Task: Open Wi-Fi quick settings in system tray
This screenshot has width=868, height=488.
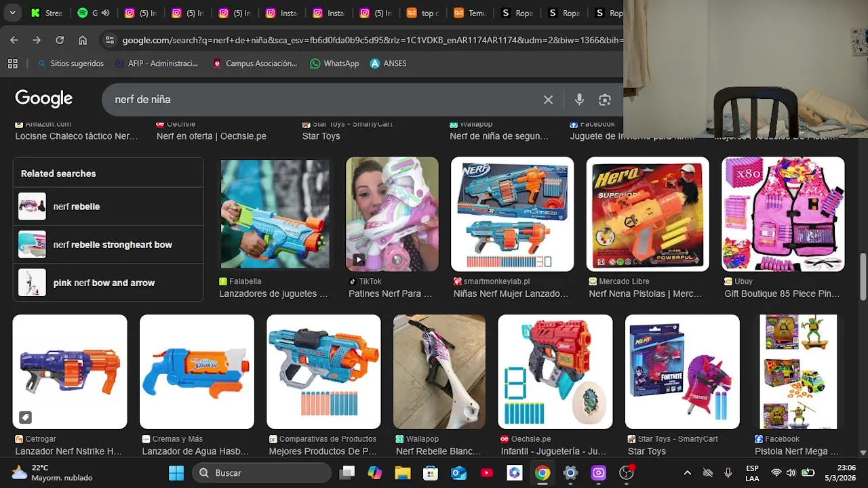Action: click(776, 472)
